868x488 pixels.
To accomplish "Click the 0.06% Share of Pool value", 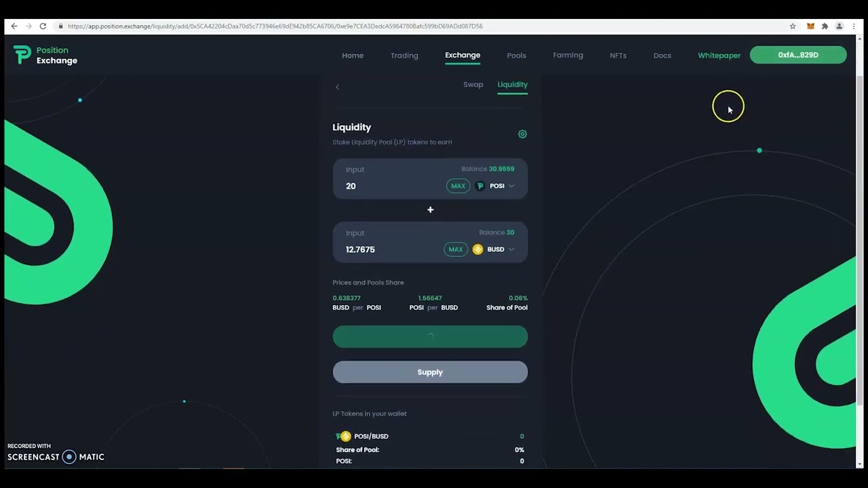I will coord(518,298).
